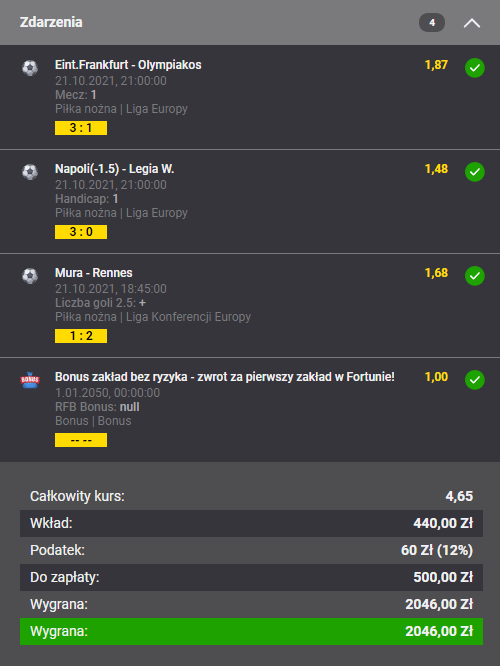This screenshot has width=500, height=666.
Task: Click soccer ball icon for Eint.Frankfurt match
Action: (30, 68)
